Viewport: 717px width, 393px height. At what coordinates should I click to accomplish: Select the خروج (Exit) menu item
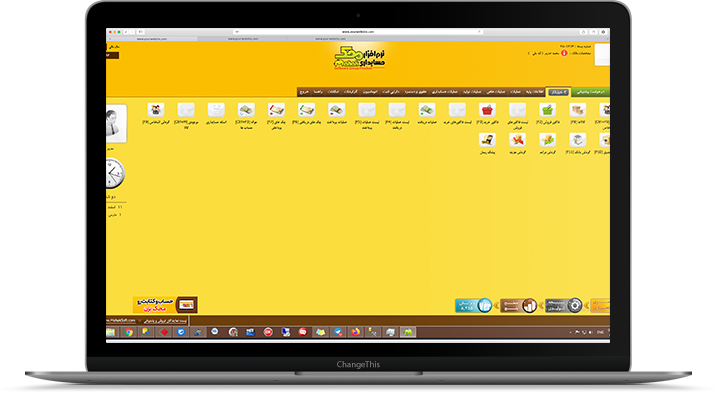pyautogui.click(x=304, y=92)
